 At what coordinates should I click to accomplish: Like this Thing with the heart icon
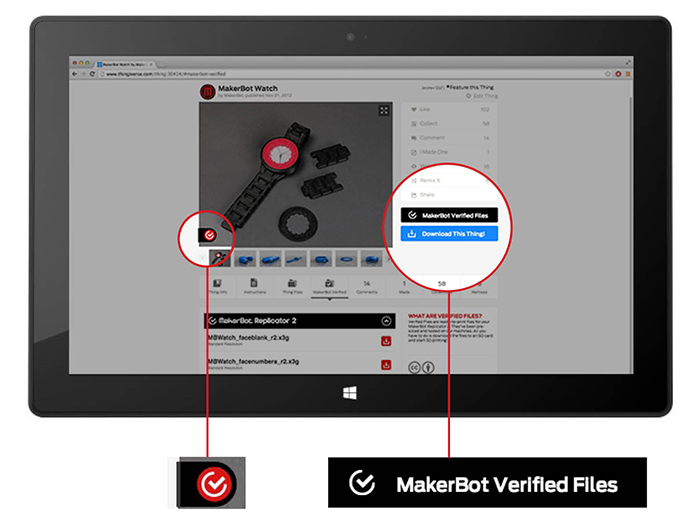[x=414, y=109]
